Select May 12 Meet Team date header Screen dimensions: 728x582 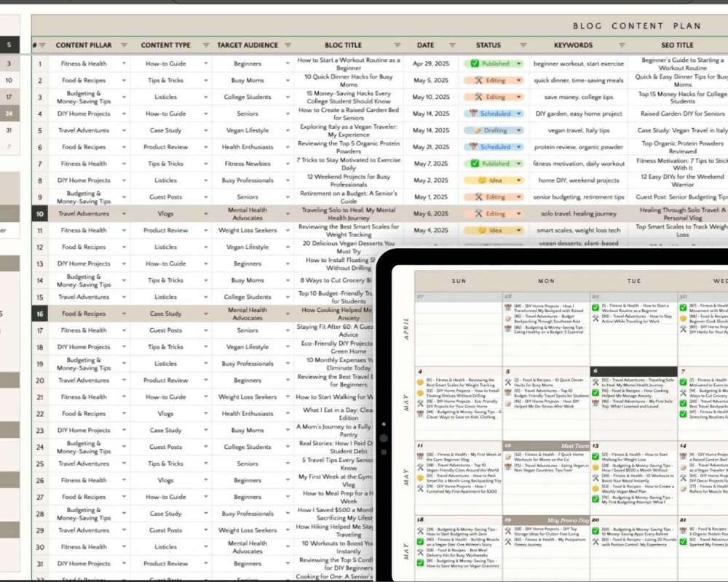[547, 445]
